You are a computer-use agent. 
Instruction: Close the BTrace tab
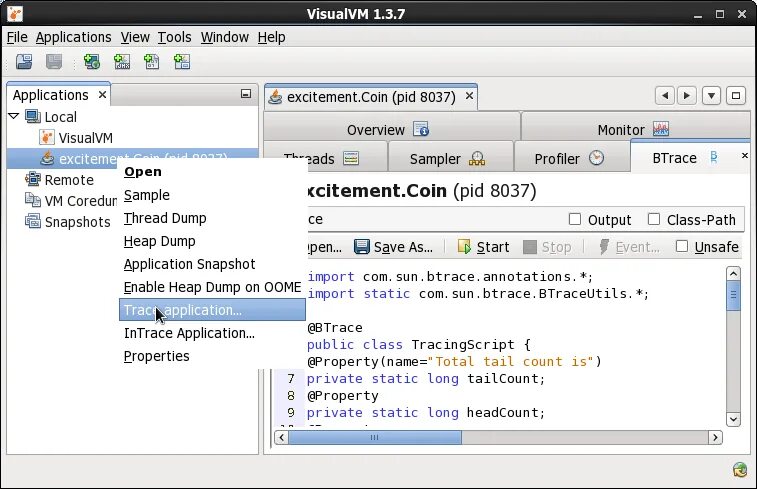click(x=744, y=155)
